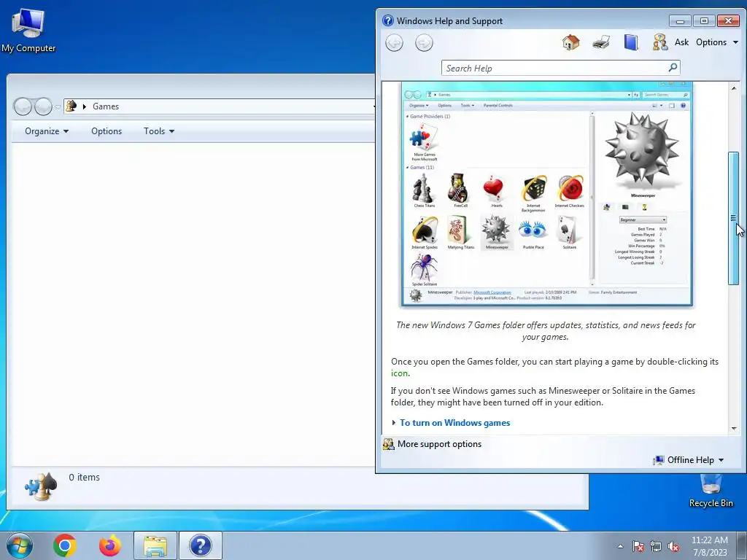Click the Action Center flag tray icon
The image size is (747, 560).
click(638, 546)
